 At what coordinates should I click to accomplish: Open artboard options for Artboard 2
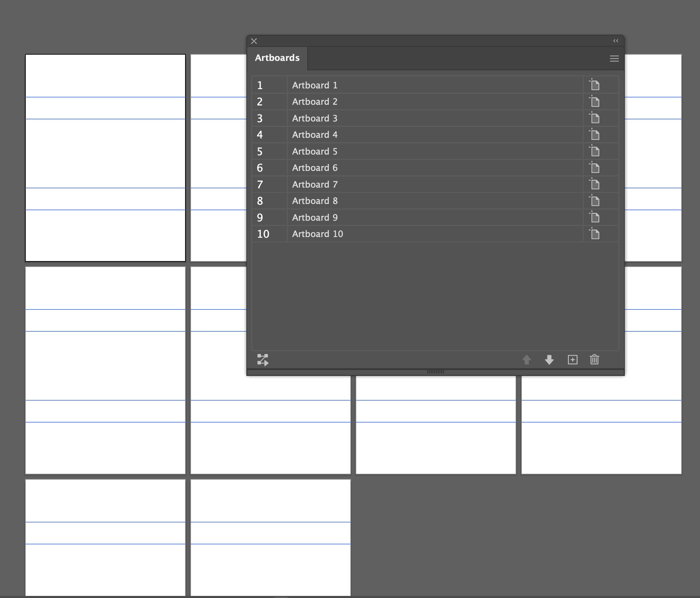point(595,101)
